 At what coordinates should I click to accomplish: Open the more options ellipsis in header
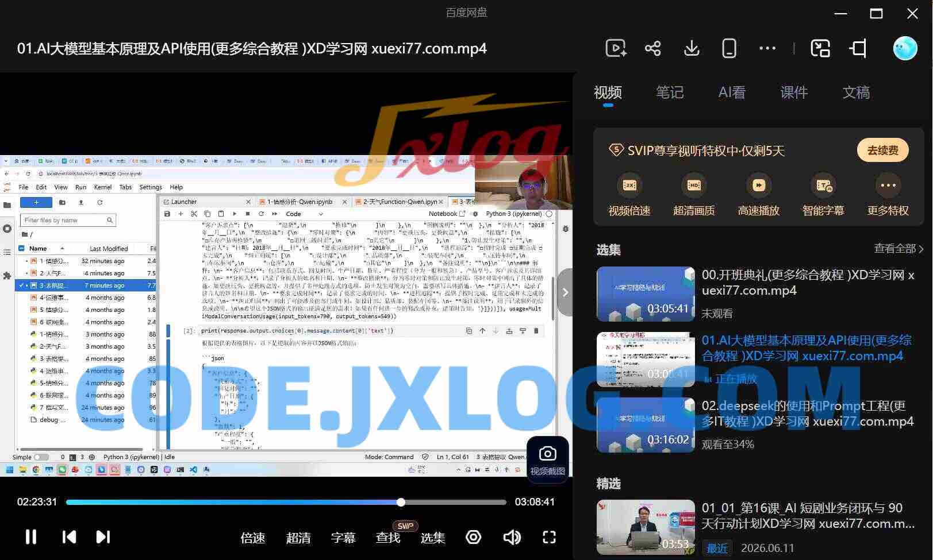[x=767, y=48]
